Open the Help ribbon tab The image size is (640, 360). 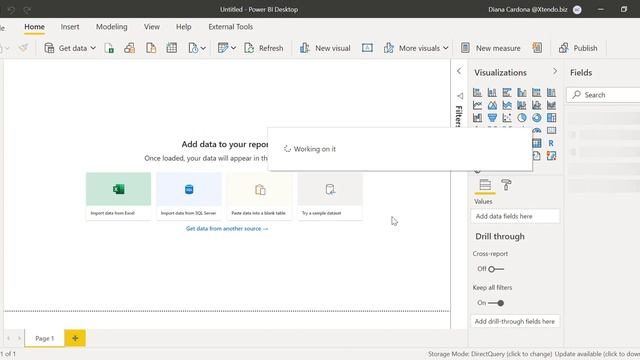[x=184, y=27]
